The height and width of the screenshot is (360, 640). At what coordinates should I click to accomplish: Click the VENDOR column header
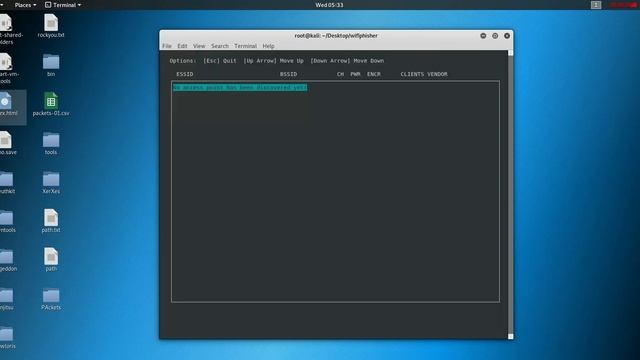click(x=438, y=74)
